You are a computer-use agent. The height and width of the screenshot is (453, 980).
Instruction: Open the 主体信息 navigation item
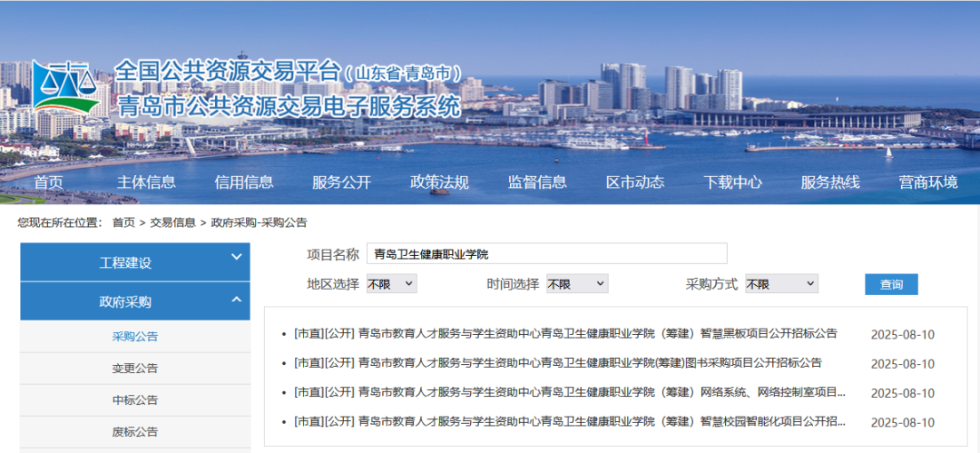(146, 182)
